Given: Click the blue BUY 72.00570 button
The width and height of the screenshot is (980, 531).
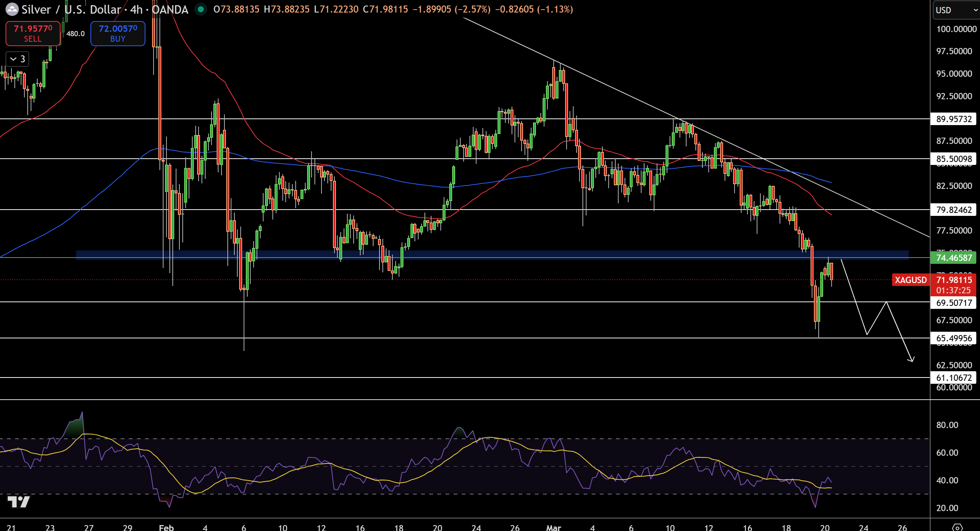Looking at the screenshot, I should [x=117, y=33].
